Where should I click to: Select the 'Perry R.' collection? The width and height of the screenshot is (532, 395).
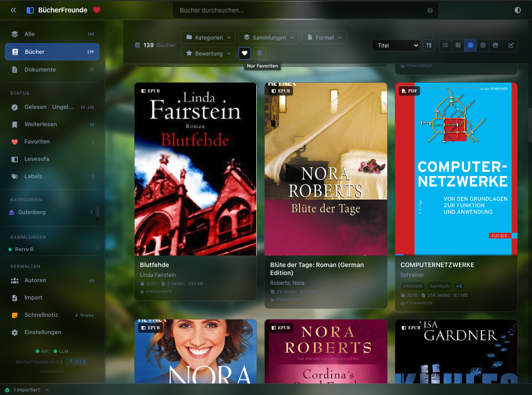coord(50,249)
